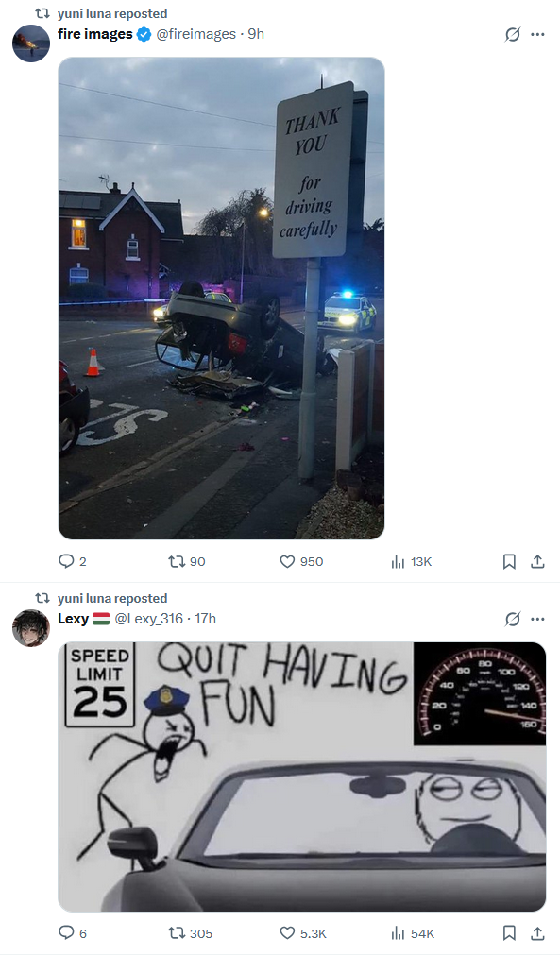
Task: Open the @fireimages profile handle
Action: 196,34
